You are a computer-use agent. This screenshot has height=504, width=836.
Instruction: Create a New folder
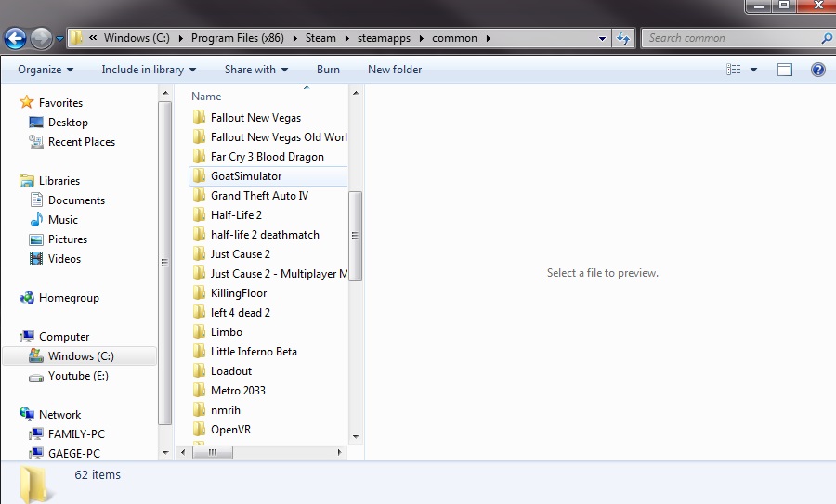(395, 70)
